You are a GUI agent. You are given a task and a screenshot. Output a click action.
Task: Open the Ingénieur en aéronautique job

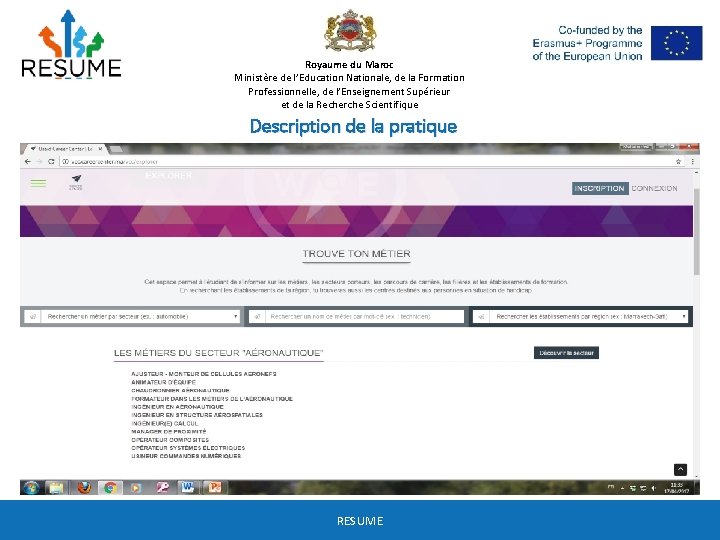click(177, 407)
